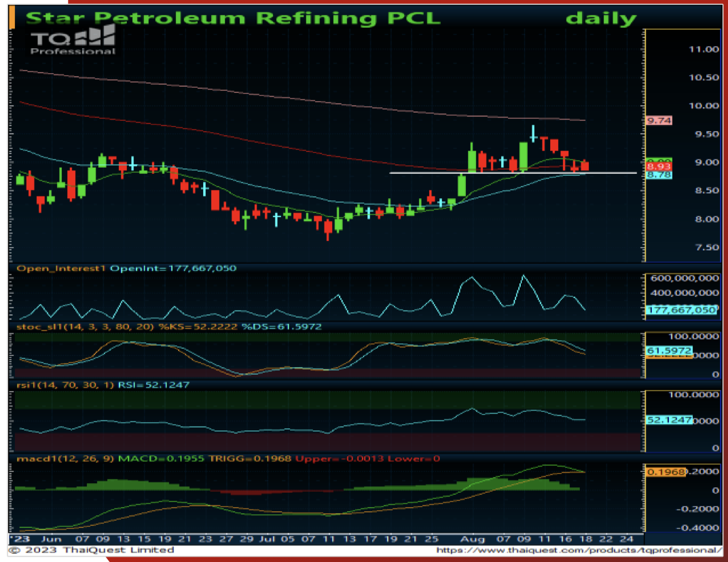The image size is (728, 562).
Task: Click the cyan 52.1247 RSI value tag
Action: point(669,420)
